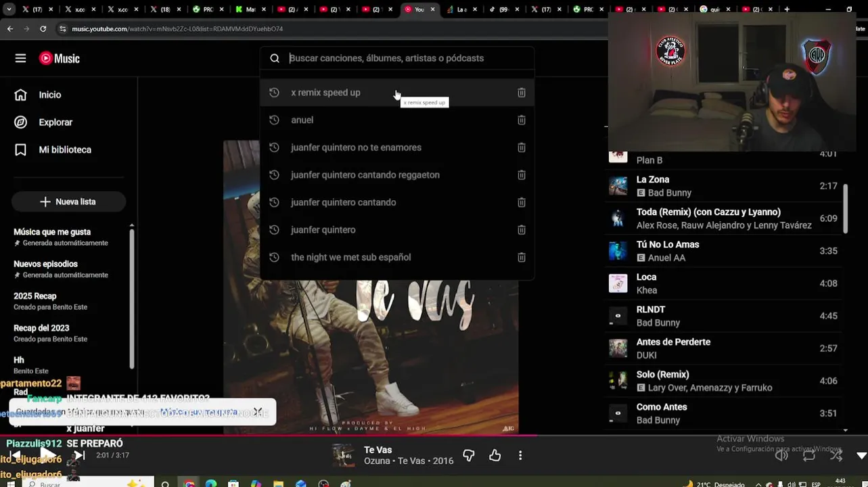
Task: Open Chrome from the Windows taskbar
Action: click(x=189, y=484)
